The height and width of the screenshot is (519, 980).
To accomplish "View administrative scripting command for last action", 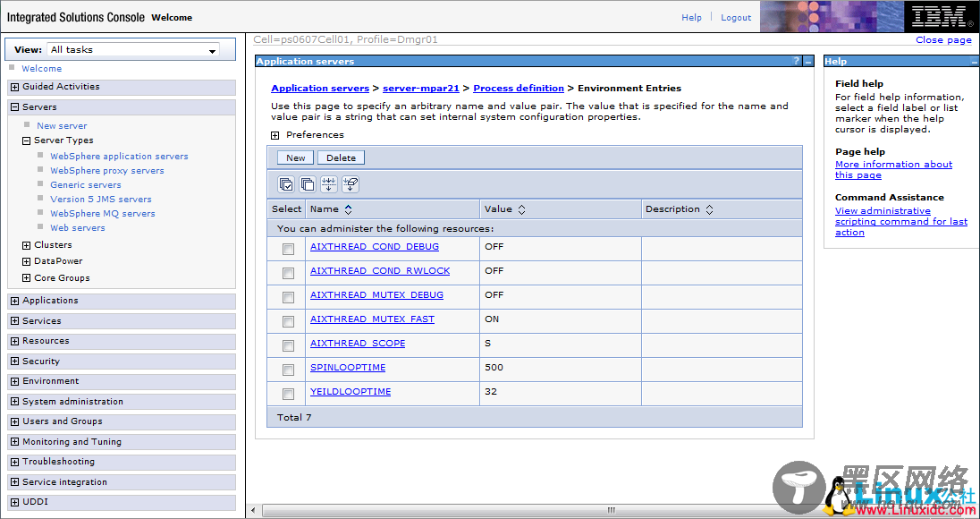I will tap(901, 222).
